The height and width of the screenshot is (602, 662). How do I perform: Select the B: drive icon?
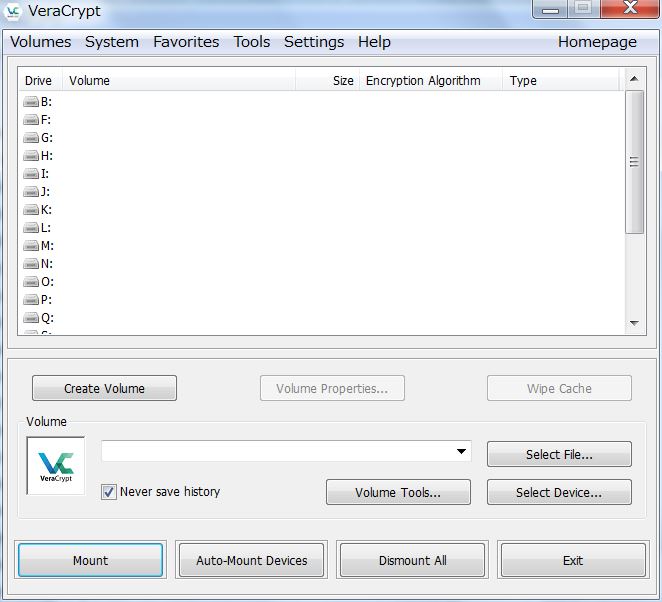coord(31,102)
